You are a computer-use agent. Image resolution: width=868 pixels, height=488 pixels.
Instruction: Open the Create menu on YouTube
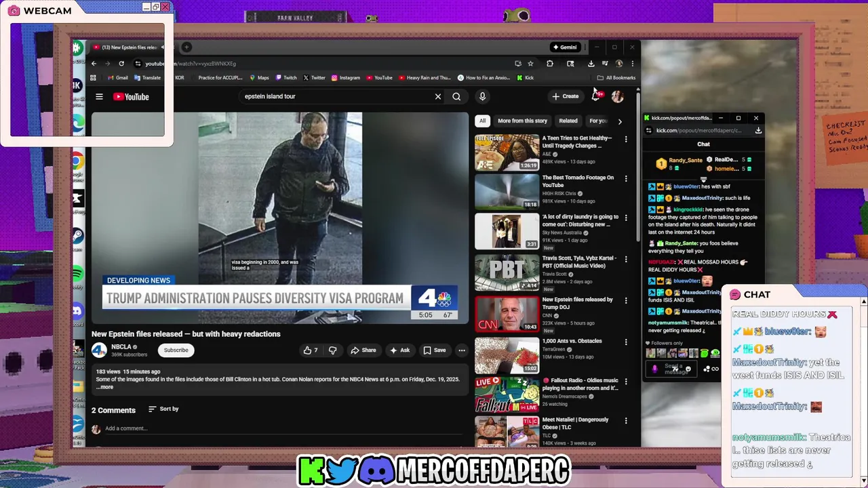click(x=566, y=96)
